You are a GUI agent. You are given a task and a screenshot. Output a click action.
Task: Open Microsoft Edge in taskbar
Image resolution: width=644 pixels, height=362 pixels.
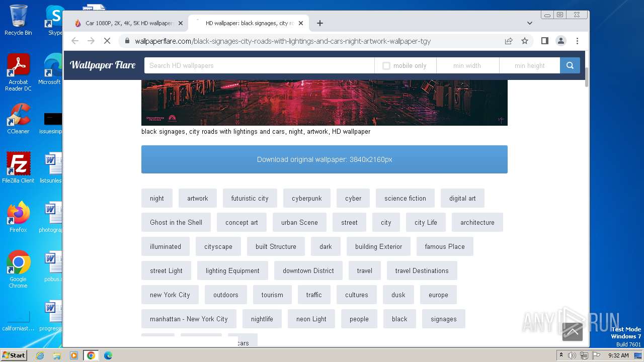point(108,355)
